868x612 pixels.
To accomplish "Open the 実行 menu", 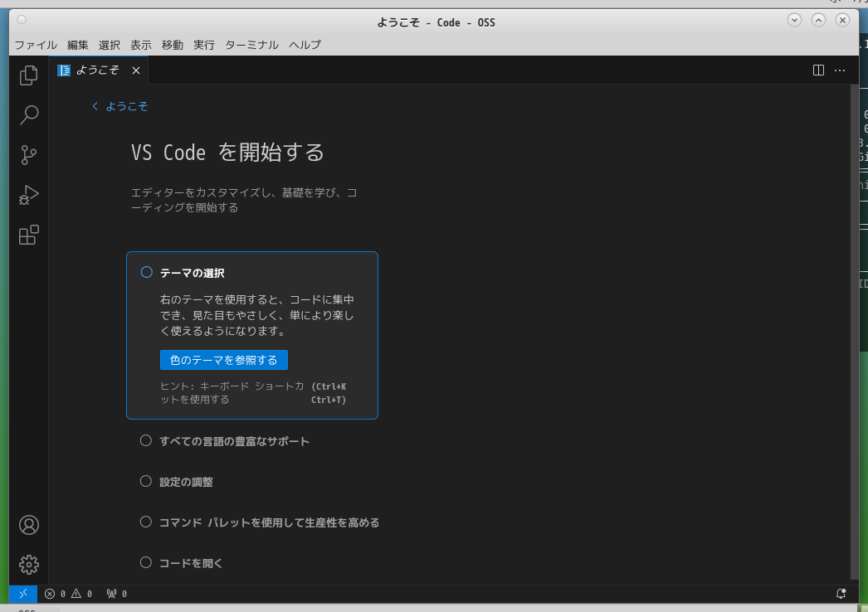I will click(x=203, y=45).
